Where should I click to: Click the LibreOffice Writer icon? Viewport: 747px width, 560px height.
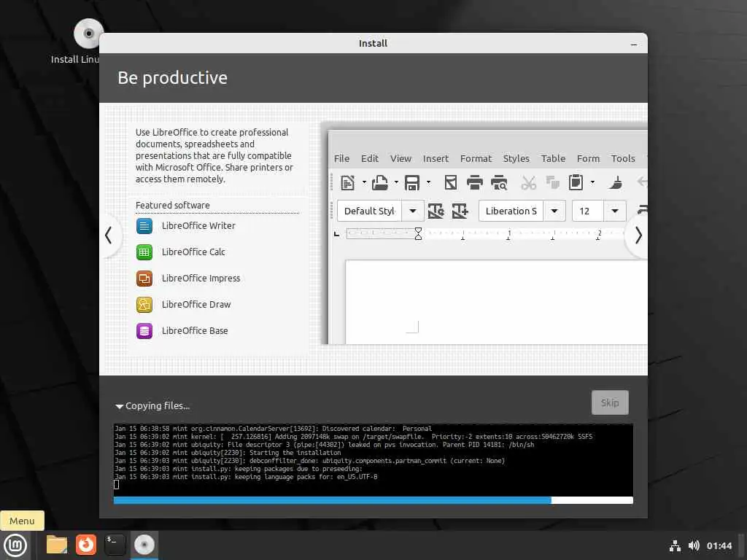144,226
